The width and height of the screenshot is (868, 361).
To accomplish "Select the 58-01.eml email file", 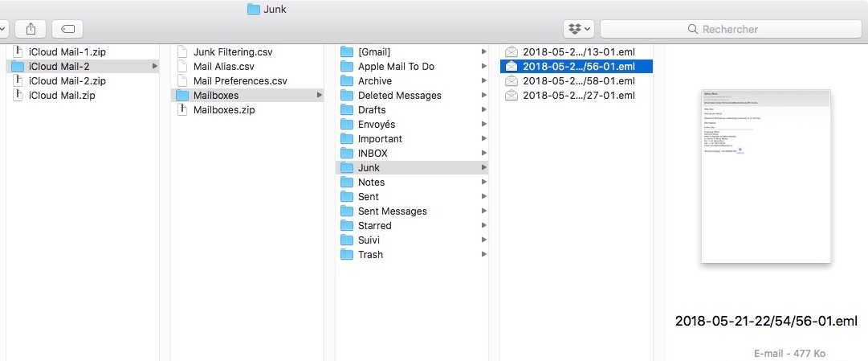I will tap(578, 80).
